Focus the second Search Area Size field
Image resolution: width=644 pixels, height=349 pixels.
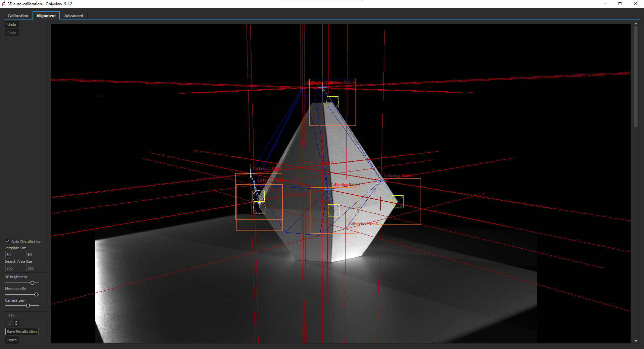pos(37,268)
